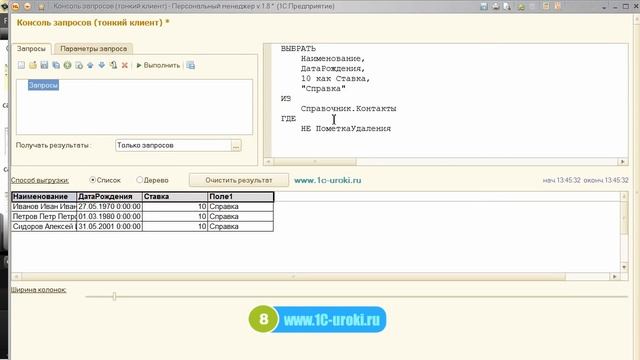Click the Способ выгрузки label link

pyautogui.click(x=40, y=180)
